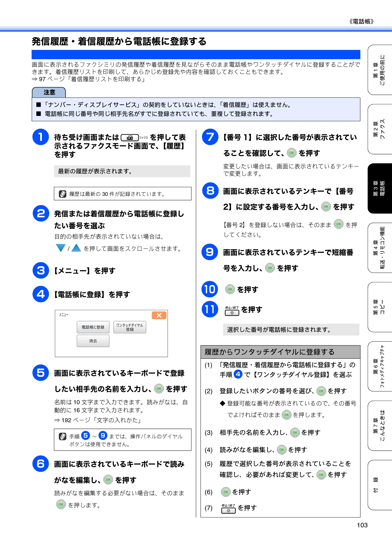The width and height of the screenshot is (392, 555).
Task: Click the OK icon in step 8 note about 番号2
Action: (338, 224)
